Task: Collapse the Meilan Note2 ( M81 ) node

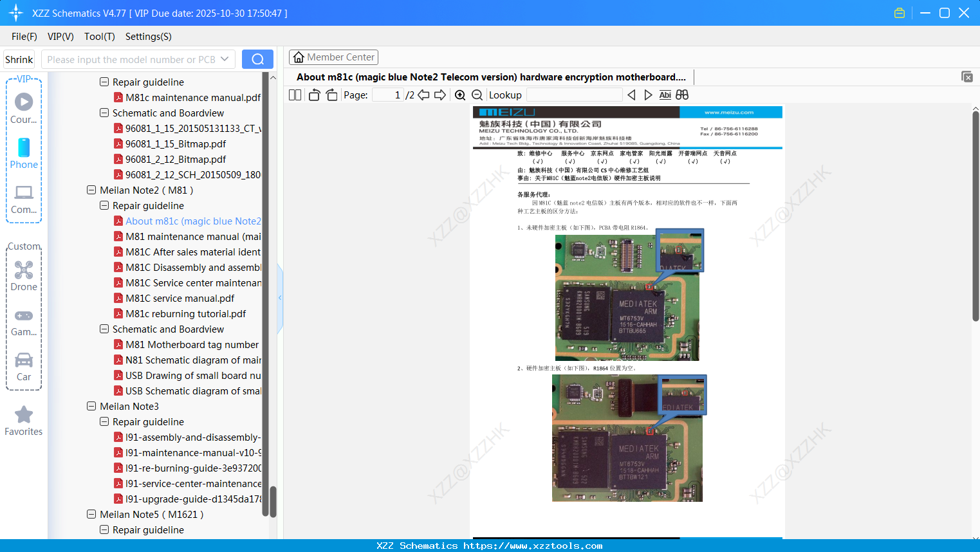Action: point(91,190)
